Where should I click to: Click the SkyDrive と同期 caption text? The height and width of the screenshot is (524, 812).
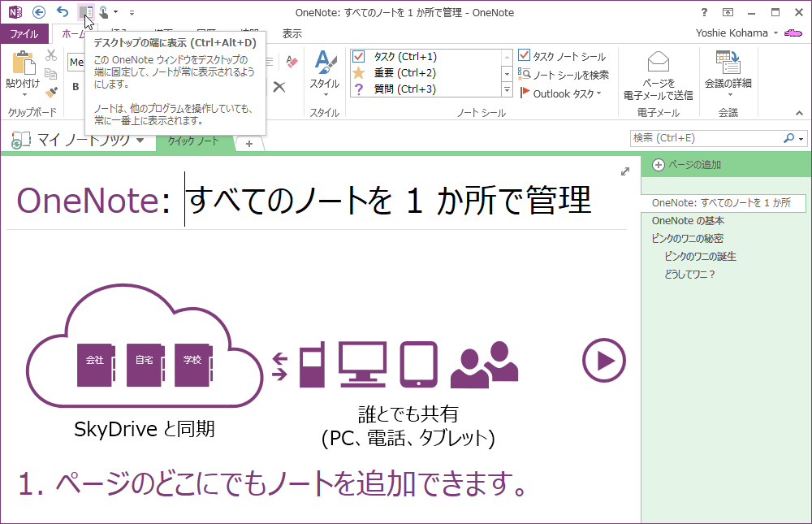pos(144,429)
